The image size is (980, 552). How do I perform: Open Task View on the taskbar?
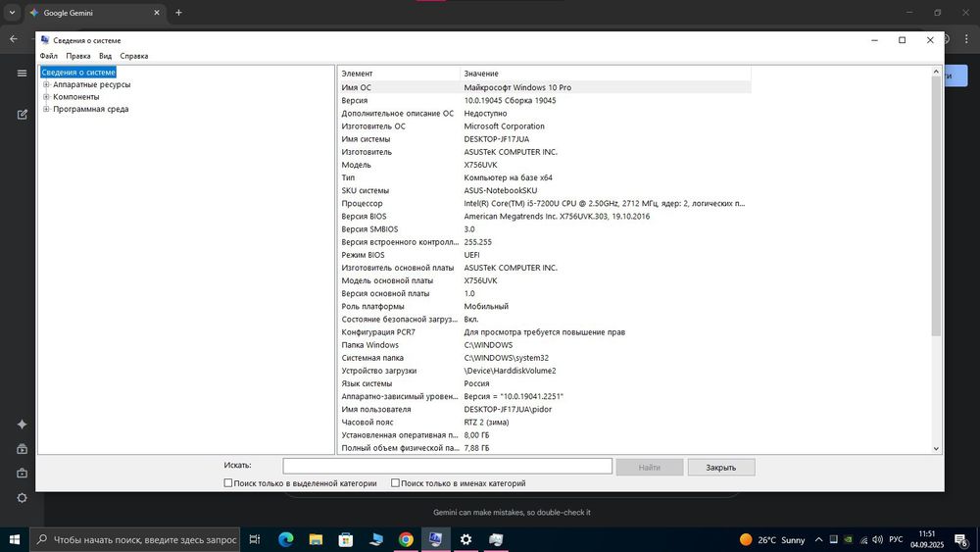(x=255, y=539)
